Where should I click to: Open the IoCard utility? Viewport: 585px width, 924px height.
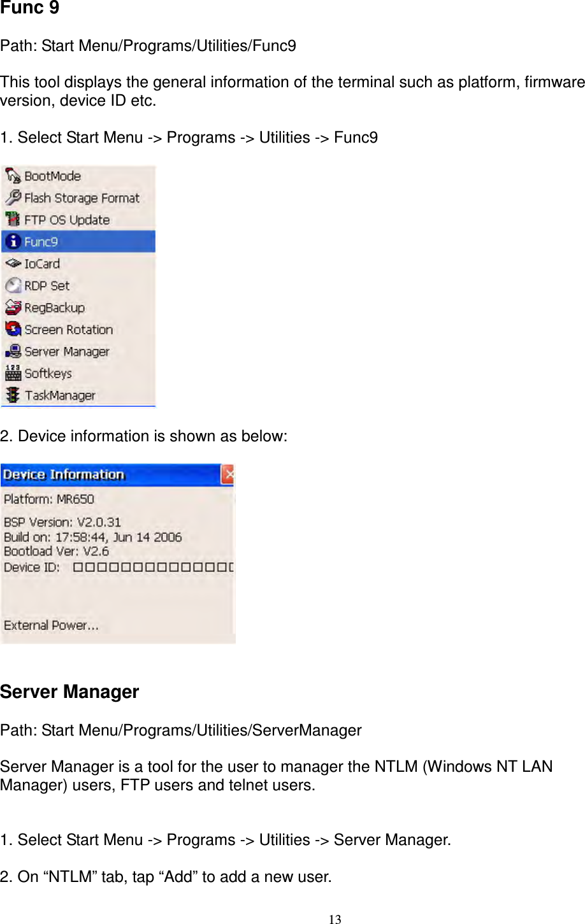tap(14, 263)
